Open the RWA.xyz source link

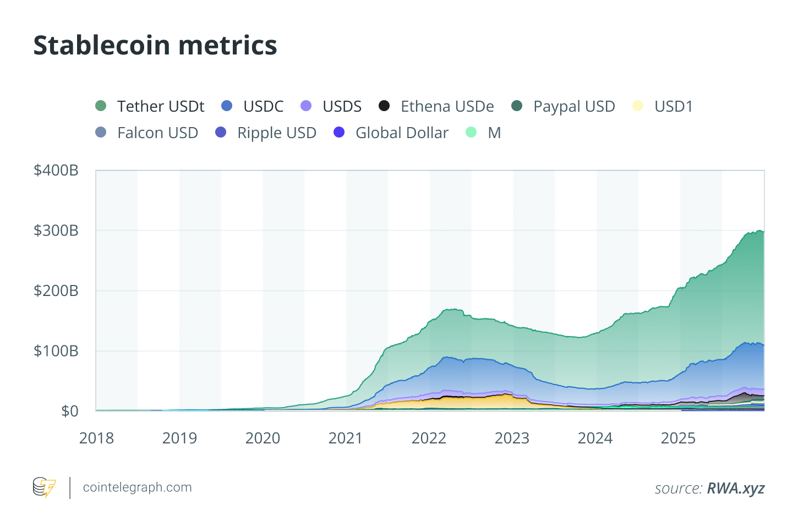(735, 489)
